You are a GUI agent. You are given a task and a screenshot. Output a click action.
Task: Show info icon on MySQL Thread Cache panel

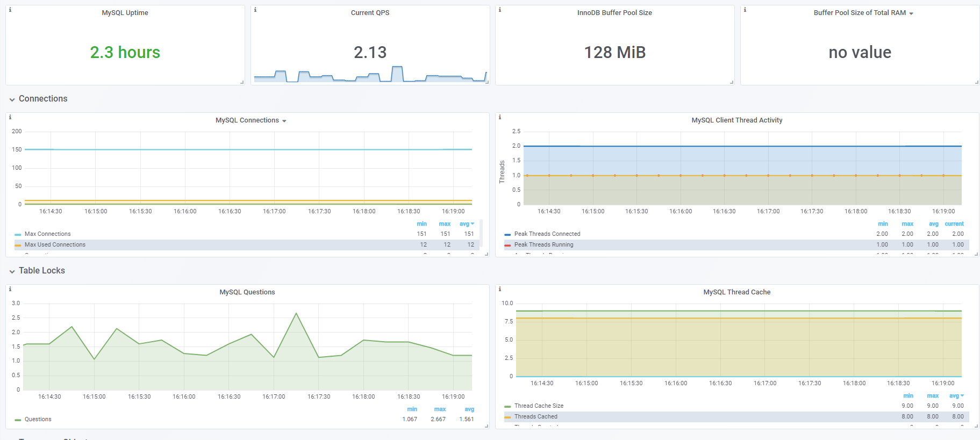point(500,289)
